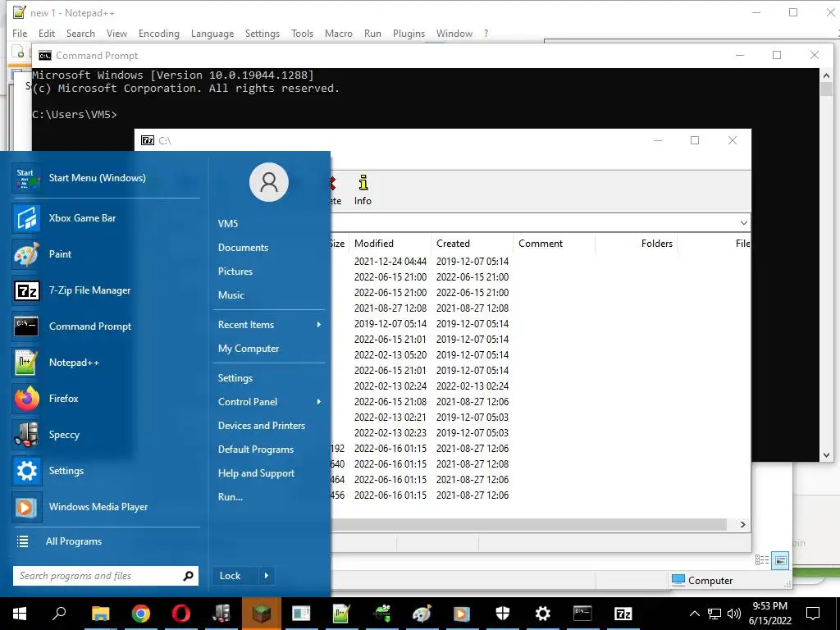Open the Notepad++ File menu
This screenshot has height=630, width=840.
click(20, 33)
